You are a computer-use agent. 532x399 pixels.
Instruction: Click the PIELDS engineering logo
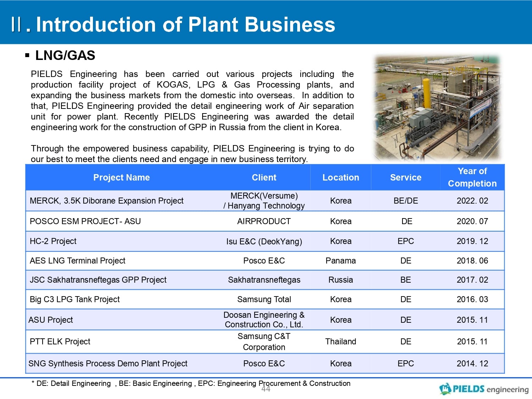pos(484,389)
